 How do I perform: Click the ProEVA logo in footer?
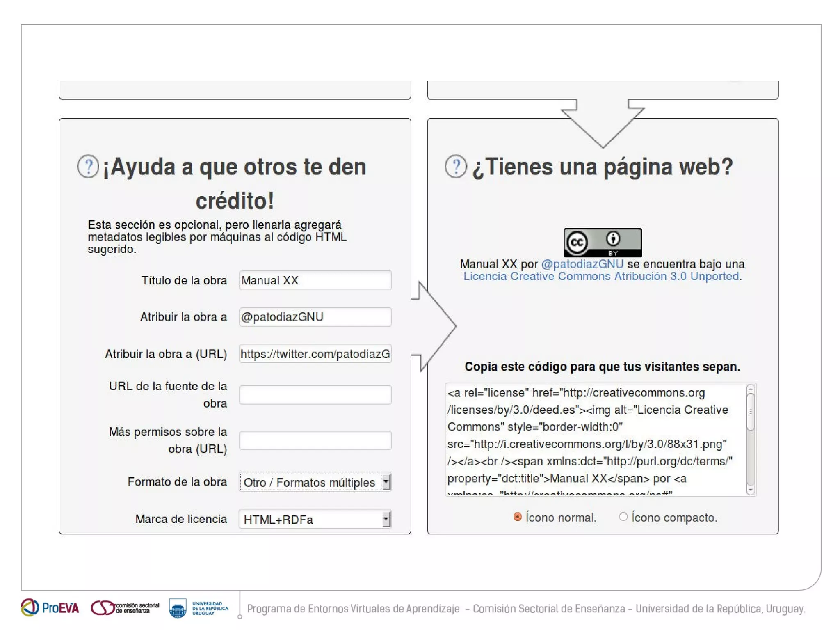click(50, 607)
